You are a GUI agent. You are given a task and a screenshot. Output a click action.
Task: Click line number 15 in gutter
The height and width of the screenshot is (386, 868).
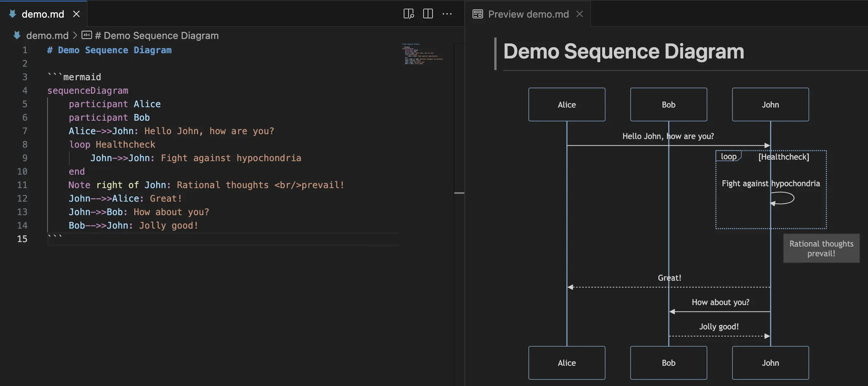22,239
